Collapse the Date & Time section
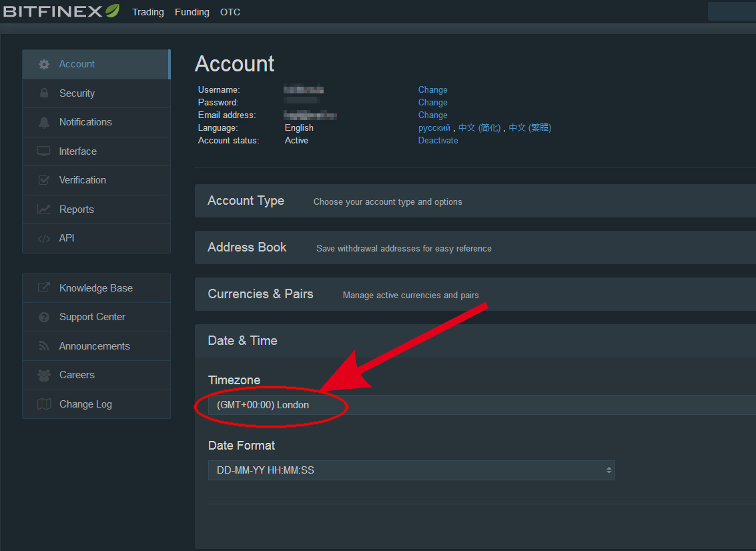Screen dimensions: 756x551 point(475,341)
